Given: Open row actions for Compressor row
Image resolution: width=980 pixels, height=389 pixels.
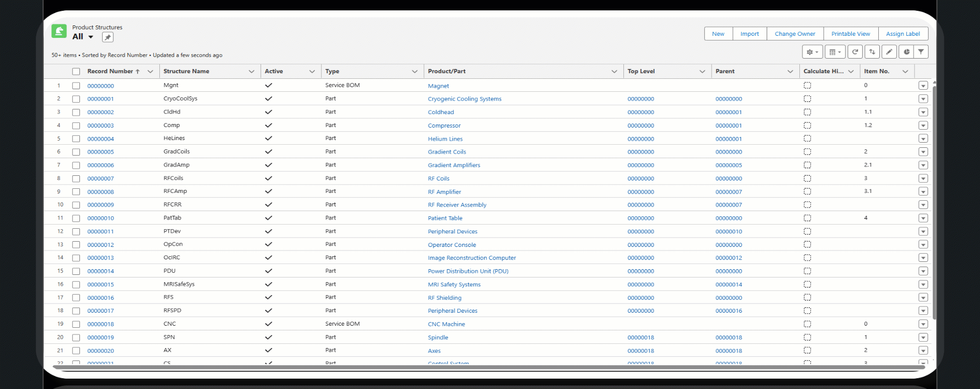Looking at the screenshot, I should coord(923,126).
